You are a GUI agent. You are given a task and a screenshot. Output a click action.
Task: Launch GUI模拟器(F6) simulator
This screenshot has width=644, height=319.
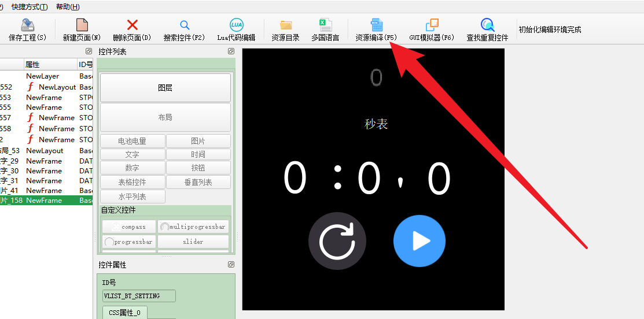click(x=432, y=29)
